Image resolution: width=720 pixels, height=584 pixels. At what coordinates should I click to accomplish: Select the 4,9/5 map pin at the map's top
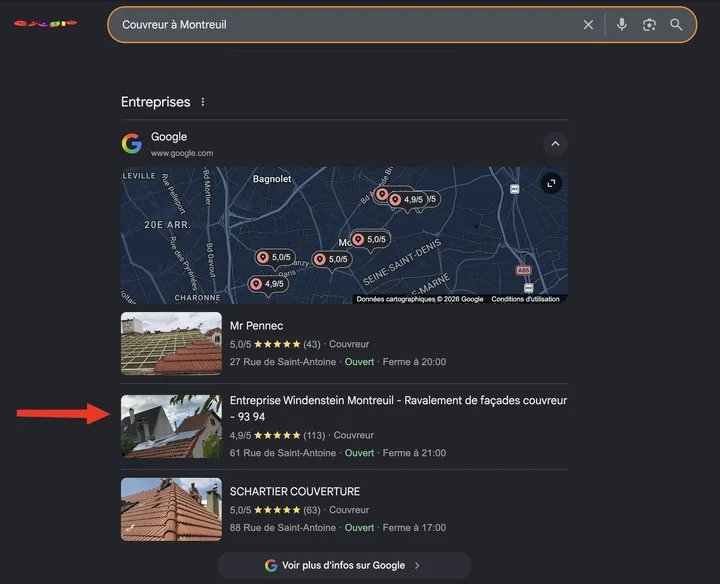(x=406, y=200)
